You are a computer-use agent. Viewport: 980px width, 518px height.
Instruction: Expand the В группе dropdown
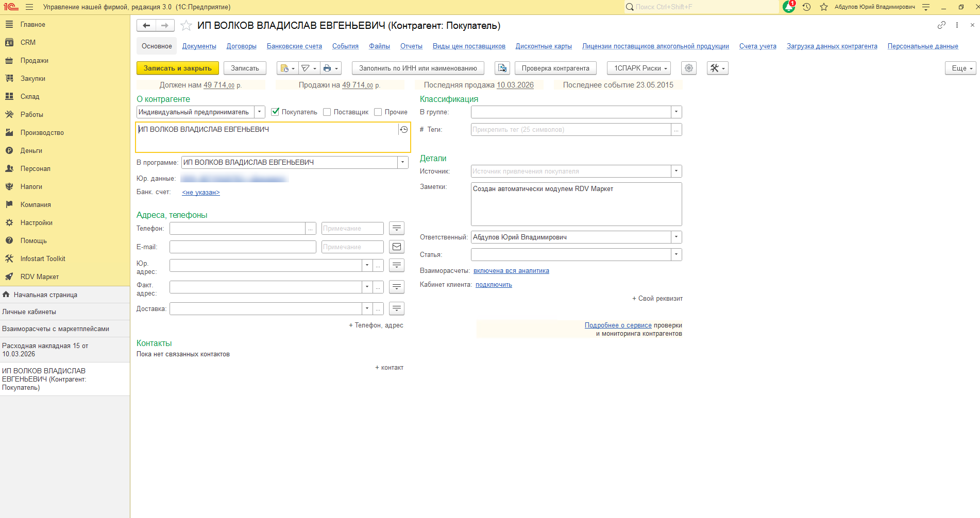coord(676,112)
